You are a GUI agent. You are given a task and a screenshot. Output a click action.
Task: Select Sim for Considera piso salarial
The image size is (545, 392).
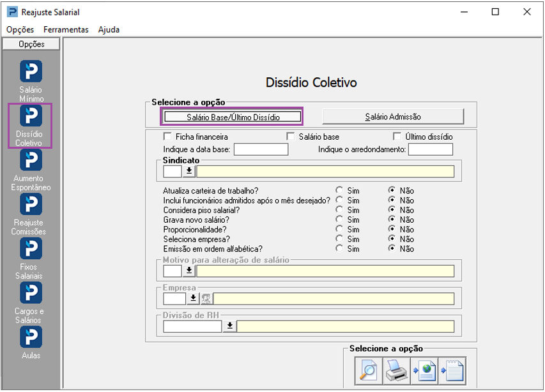click(339, 209)
